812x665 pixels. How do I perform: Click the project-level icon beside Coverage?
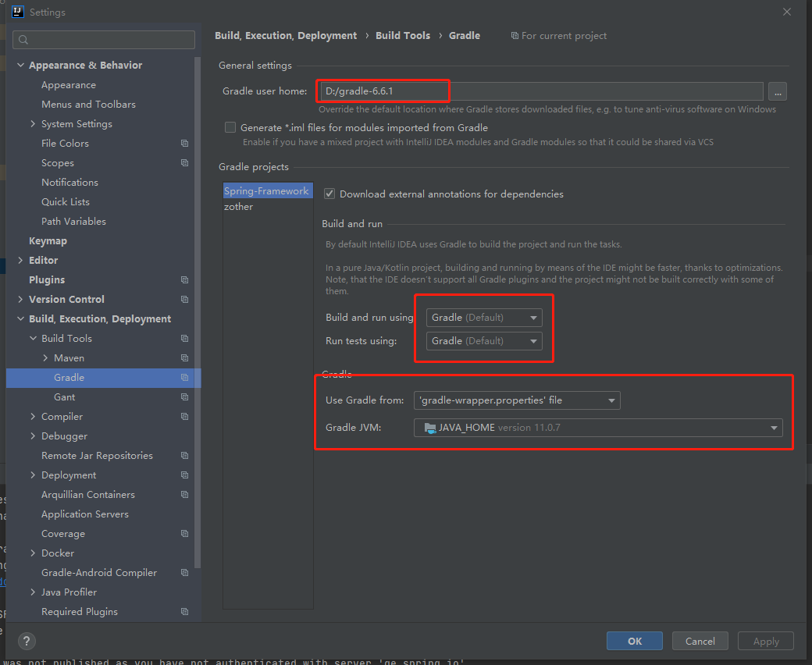[x=184, y=534]
